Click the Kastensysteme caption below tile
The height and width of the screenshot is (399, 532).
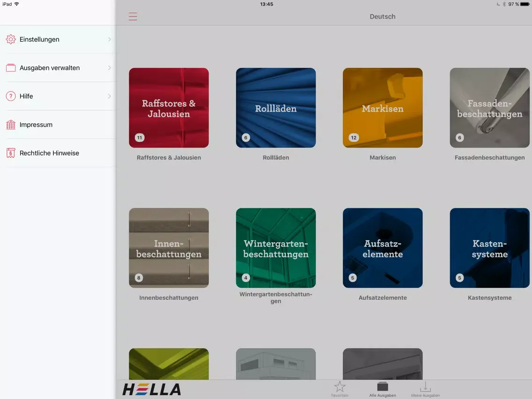click(489, 297)
